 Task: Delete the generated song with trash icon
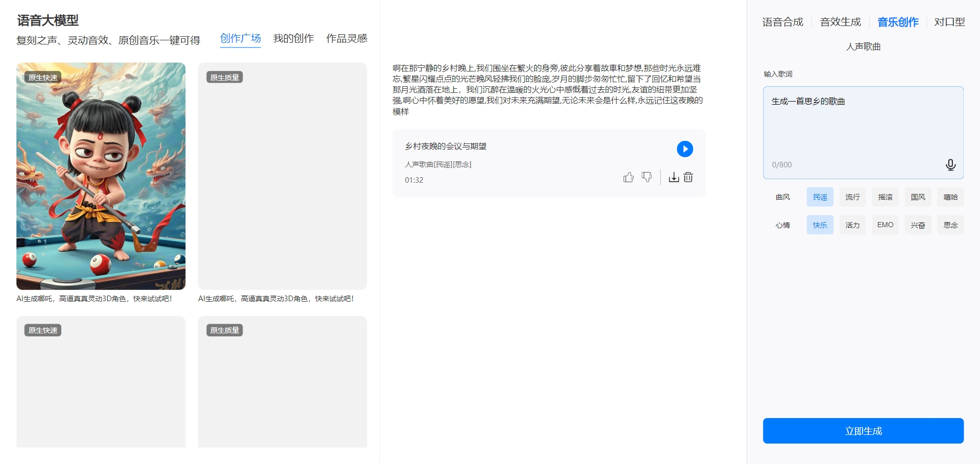tap(688, 177)
